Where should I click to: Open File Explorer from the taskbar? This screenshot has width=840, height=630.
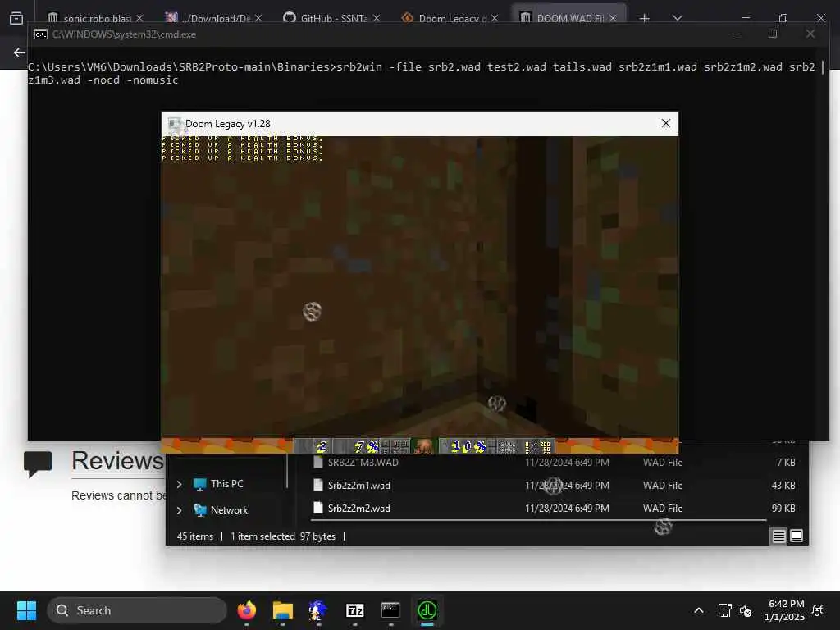point(282,610)
